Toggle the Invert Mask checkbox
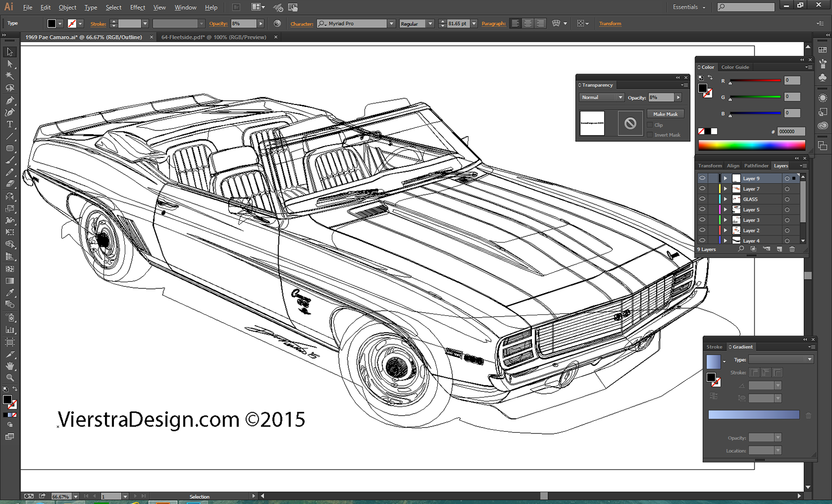The height and width of the screenshot is (504, 832). 650,135
